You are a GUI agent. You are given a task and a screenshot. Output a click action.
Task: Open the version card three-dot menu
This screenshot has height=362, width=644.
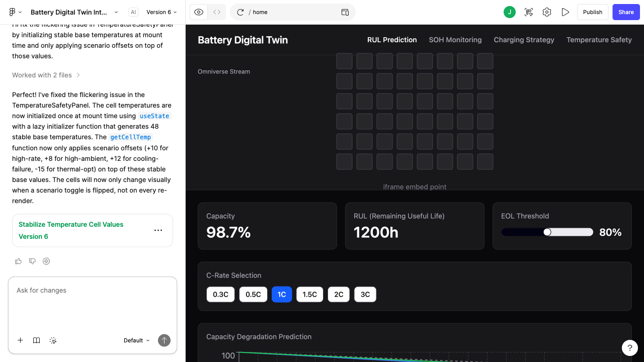(x=158, y=230)
